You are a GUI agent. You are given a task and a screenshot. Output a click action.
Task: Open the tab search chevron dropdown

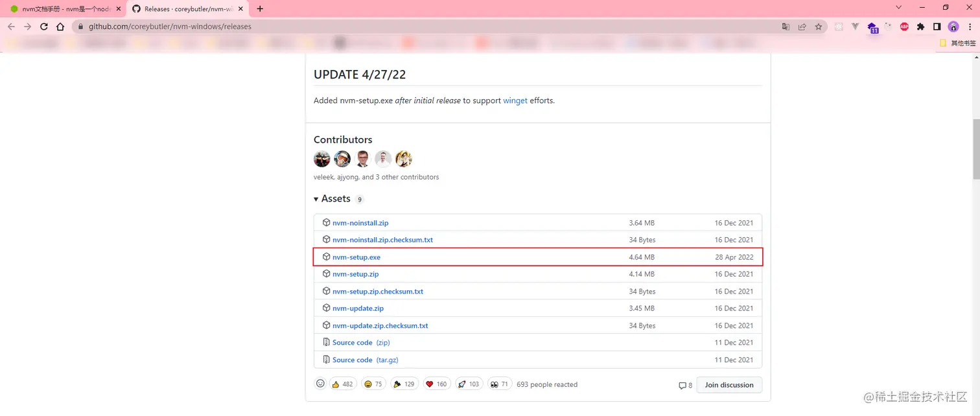click(x=899, y=7)
